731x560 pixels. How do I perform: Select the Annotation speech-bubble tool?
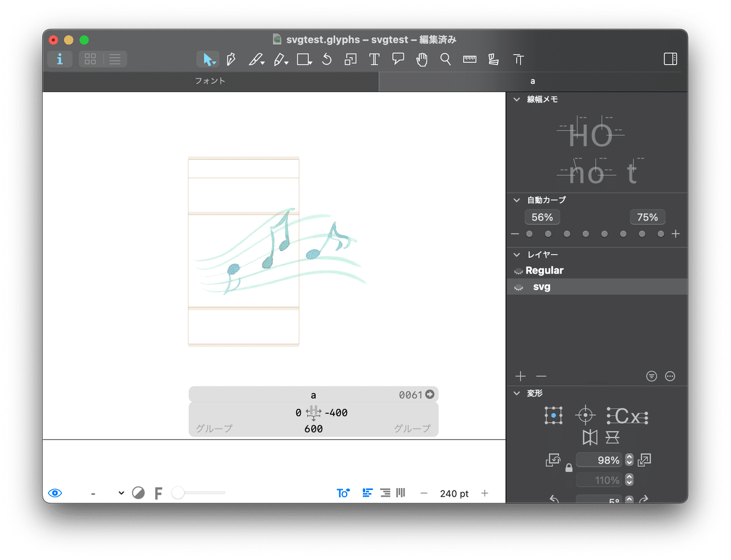398,59
